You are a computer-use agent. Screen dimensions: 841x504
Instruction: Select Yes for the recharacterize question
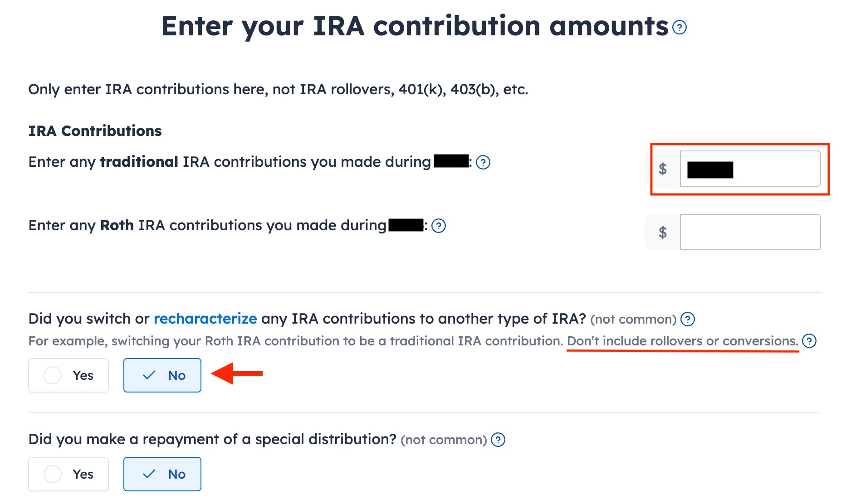(68, 375)
